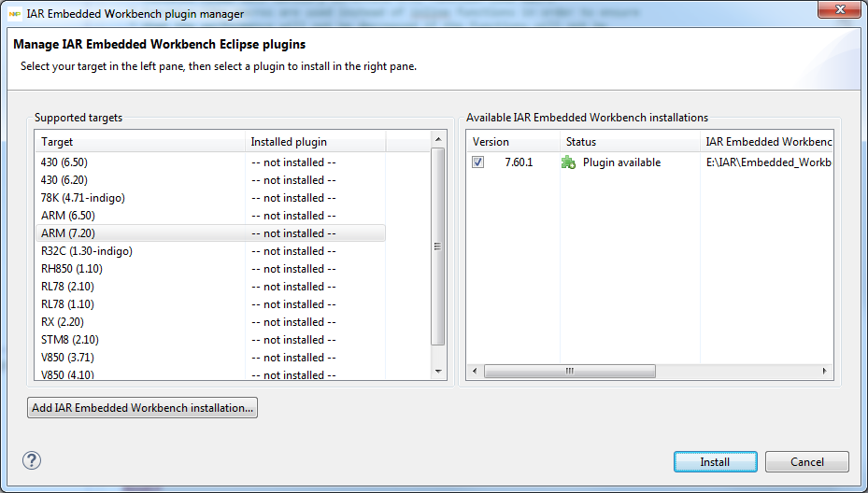Select the 78K (4.71-indigo) target
The image size is (868, 493).
tap(210, 198)
